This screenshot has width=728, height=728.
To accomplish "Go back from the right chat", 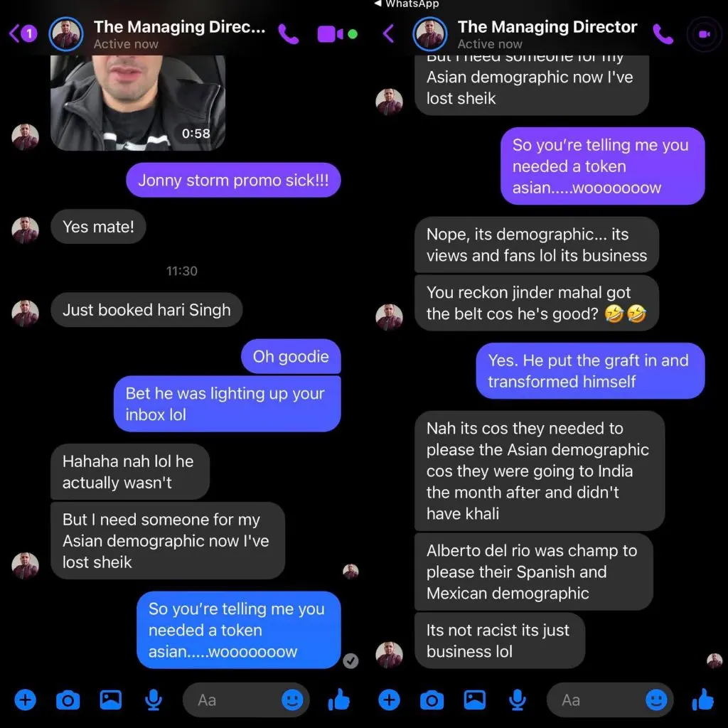I will [x=388, y=33].
